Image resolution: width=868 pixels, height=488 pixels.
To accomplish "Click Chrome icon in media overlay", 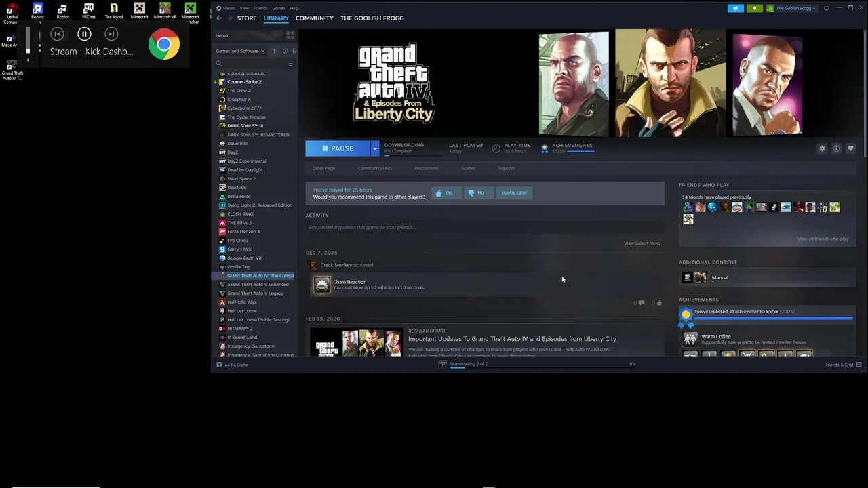I will coord(164,45).
